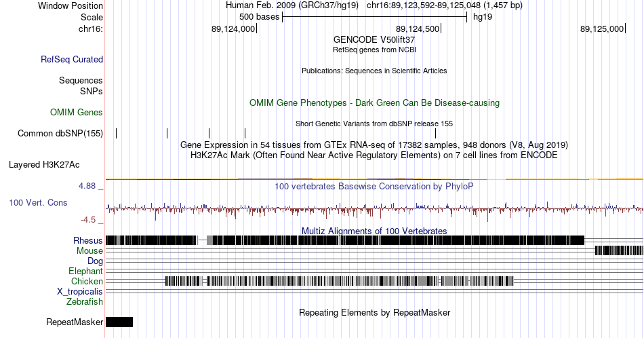644x338 pixels.
Task: Click the Elephant alignment label
Action: click(86, 271)
